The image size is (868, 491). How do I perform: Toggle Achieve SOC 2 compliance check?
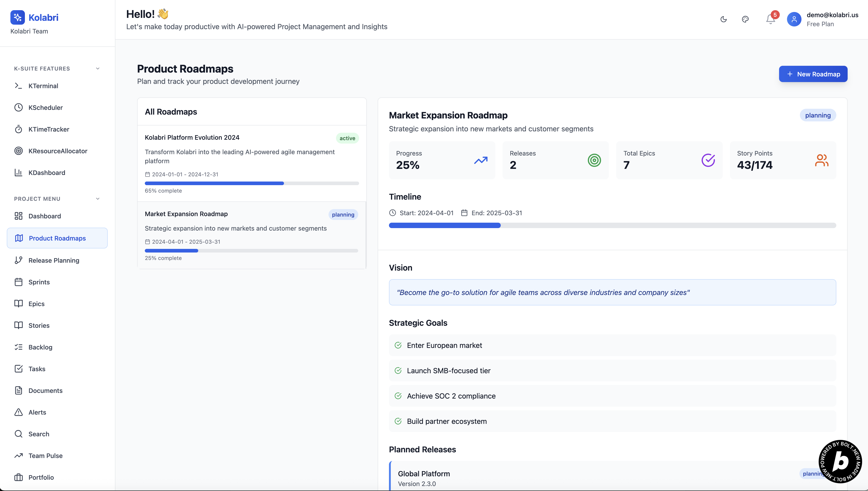coord(398,396)
